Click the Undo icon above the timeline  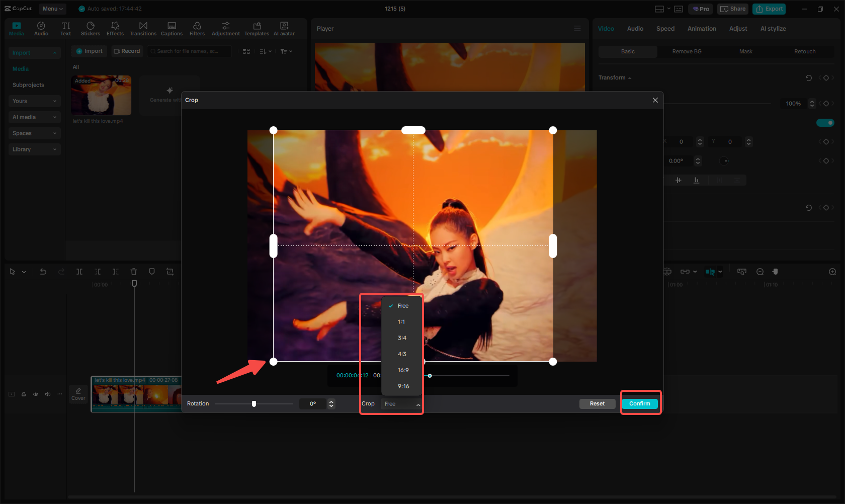pos(43,272)
